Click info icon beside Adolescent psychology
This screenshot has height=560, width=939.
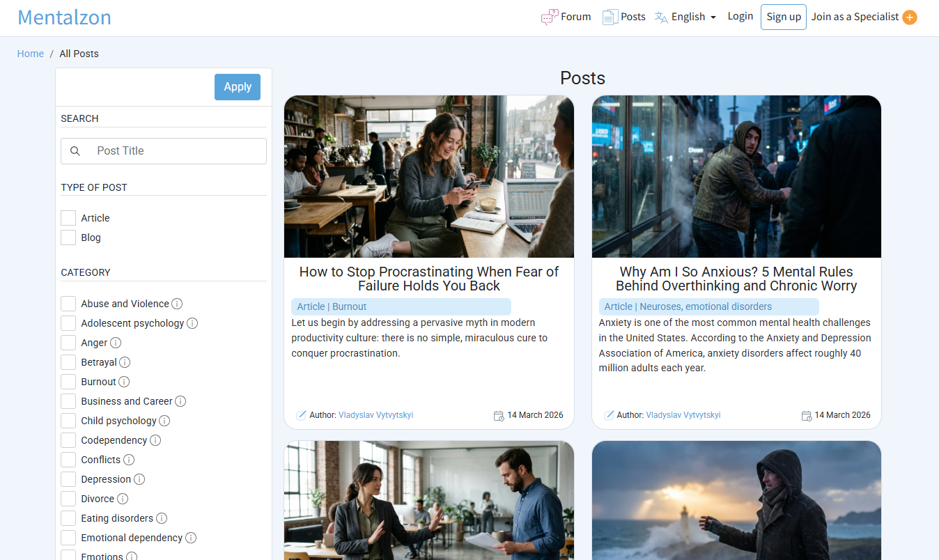(x=192, y=323)
